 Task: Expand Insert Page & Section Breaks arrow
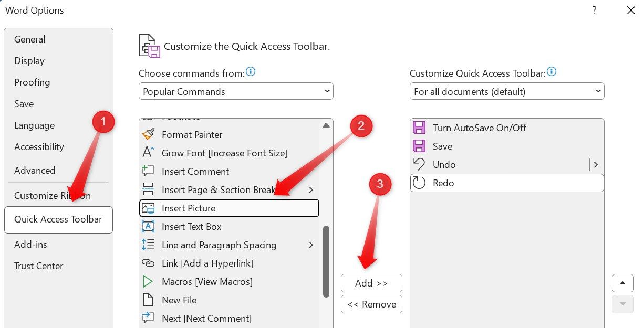311,189
